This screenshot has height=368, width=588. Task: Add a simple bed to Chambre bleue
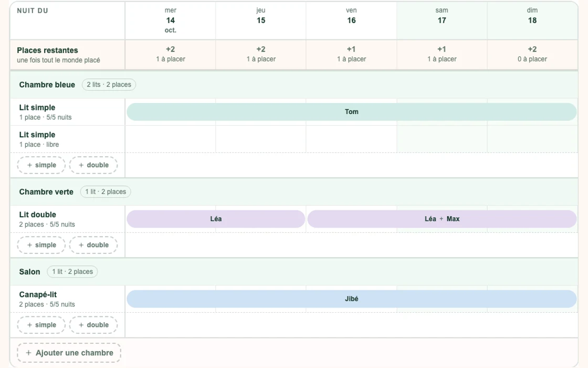click(x=41, y=165)
